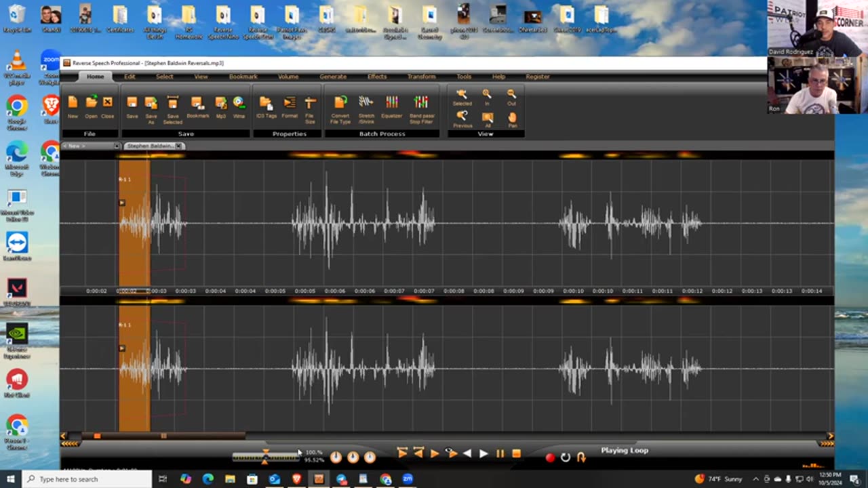Open the Effects ribbon tab

pyautogui.click(x=377, y=77)
